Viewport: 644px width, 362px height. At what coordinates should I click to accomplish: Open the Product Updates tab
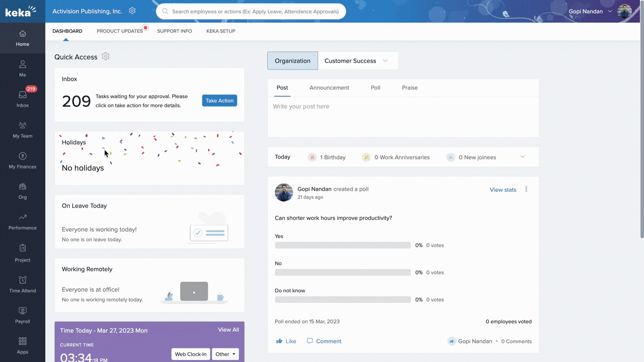tap(120, 31)
